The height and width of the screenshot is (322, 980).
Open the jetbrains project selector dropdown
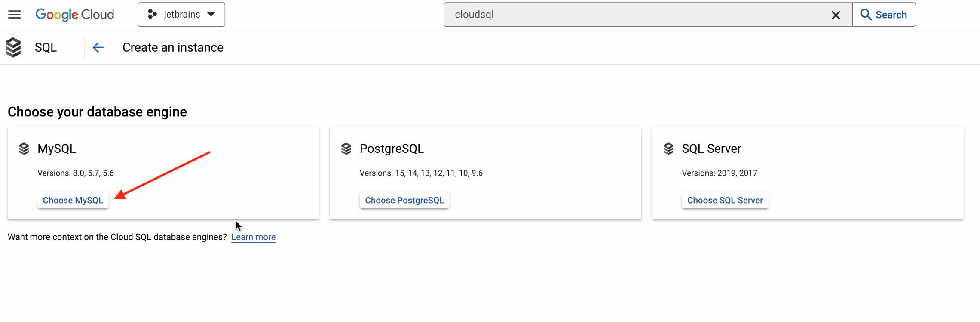(181, 15)
